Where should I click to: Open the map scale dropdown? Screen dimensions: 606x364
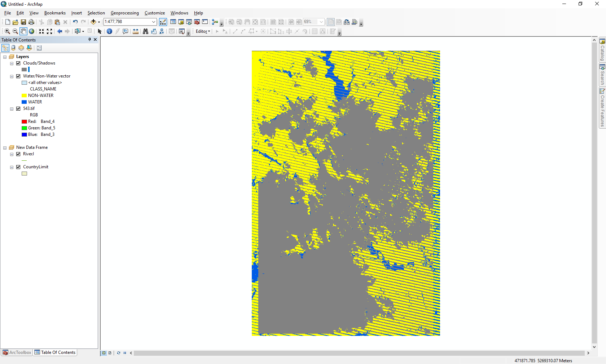(x=154, y=22)
